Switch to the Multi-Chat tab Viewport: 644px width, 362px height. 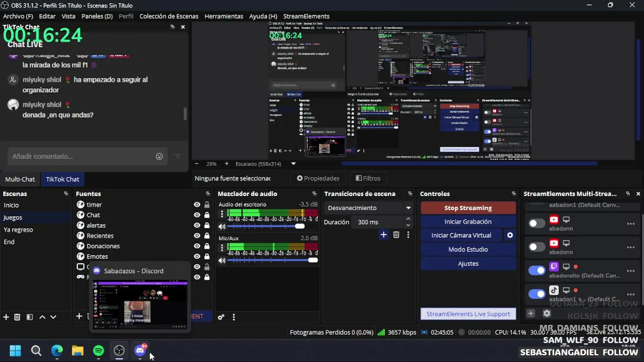pos(20,179)
